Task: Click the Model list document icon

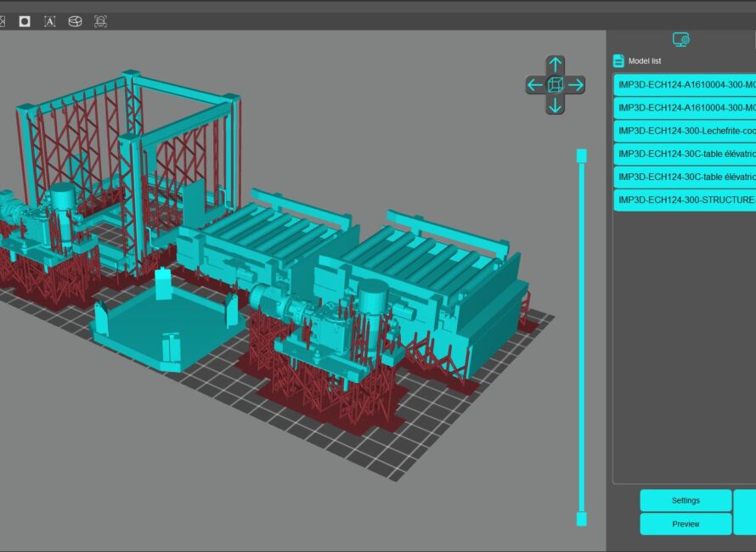Action: (618, 61)
